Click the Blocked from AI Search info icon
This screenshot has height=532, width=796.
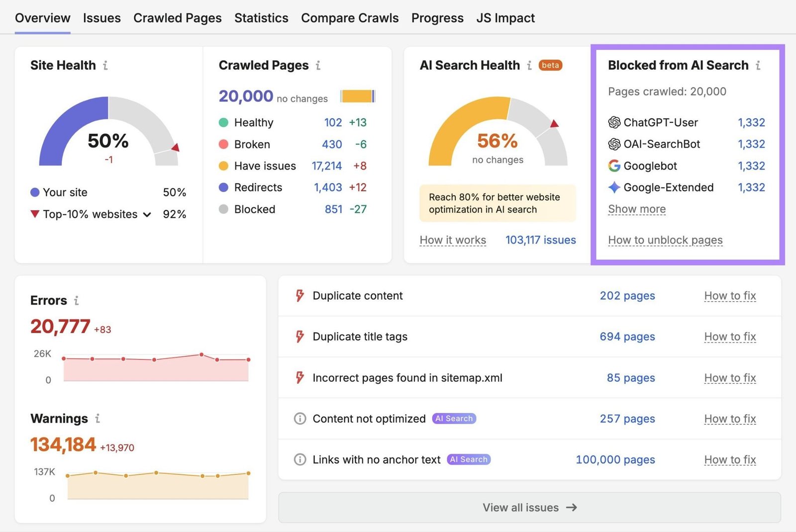click(x=758, y=65)
